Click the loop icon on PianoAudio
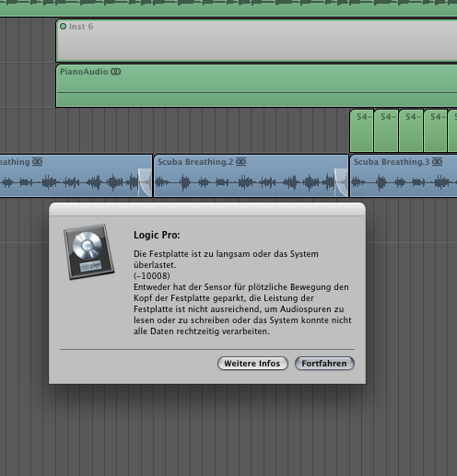Image resolution: width=457 pixels, height=476 pixels. (x=115, y=72)
